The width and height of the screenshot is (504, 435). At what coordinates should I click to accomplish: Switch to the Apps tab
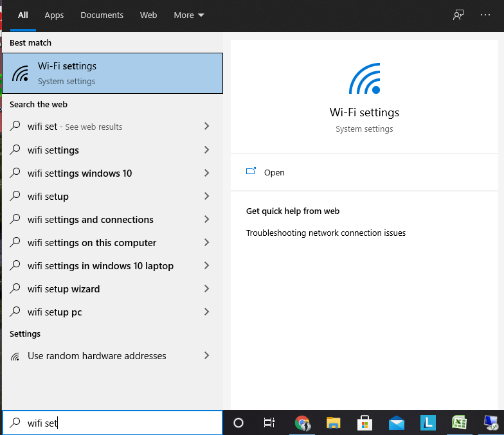tap(54, 15)
